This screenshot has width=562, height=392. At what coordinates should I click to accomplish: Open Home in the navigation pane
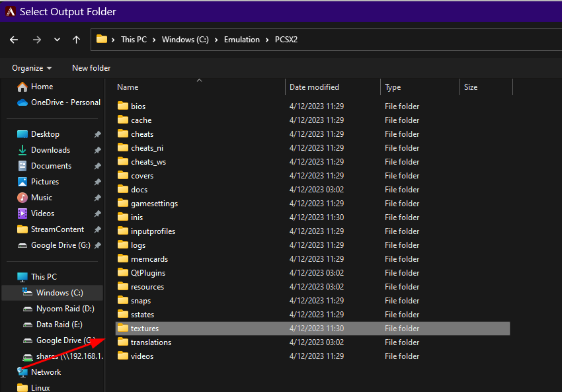[x=42, y=87]
